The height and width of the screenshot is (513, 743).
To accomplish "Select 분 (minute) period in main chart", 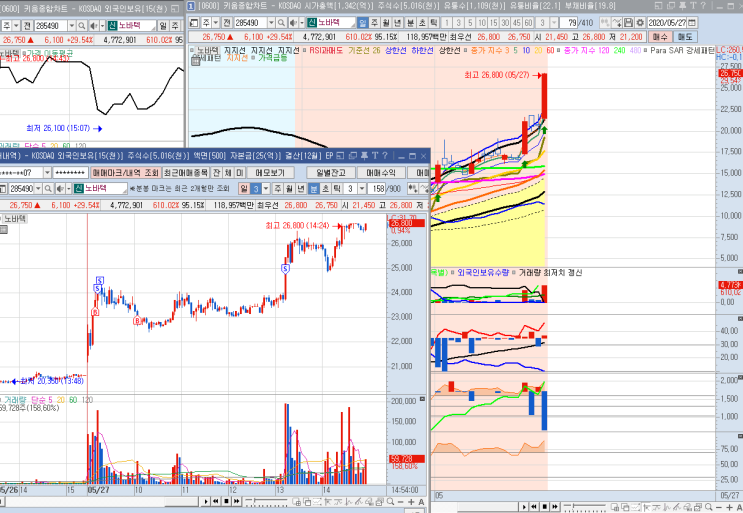I will (410, 23).
